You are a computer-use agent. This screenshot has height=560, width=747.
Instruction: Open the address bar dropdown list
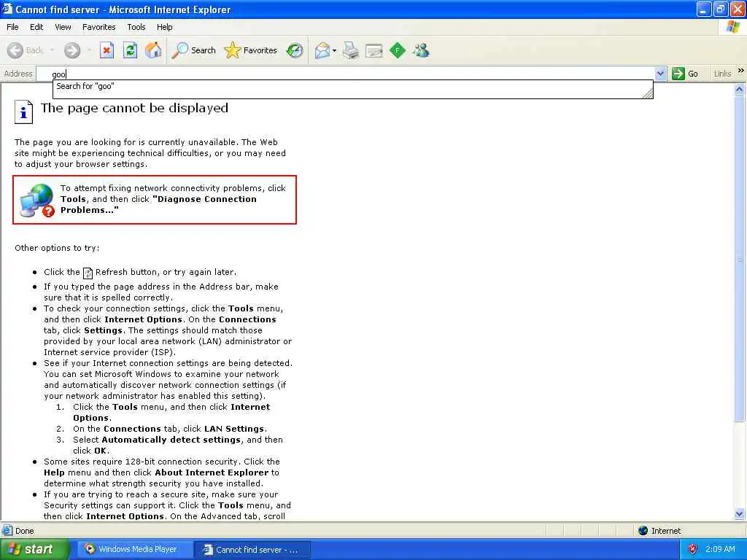click(660, 74)
